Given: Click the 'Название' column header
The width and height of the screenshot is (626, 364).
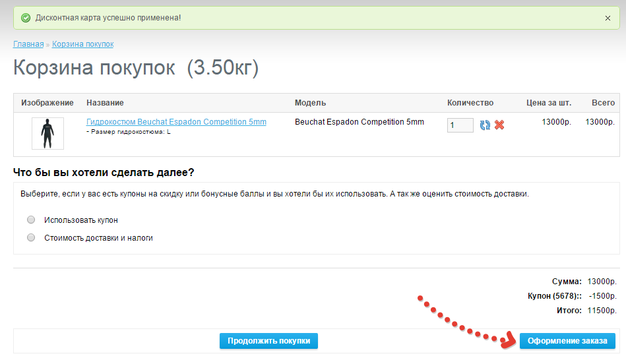Looking at the screenshot, I should (x=105, y=103).
